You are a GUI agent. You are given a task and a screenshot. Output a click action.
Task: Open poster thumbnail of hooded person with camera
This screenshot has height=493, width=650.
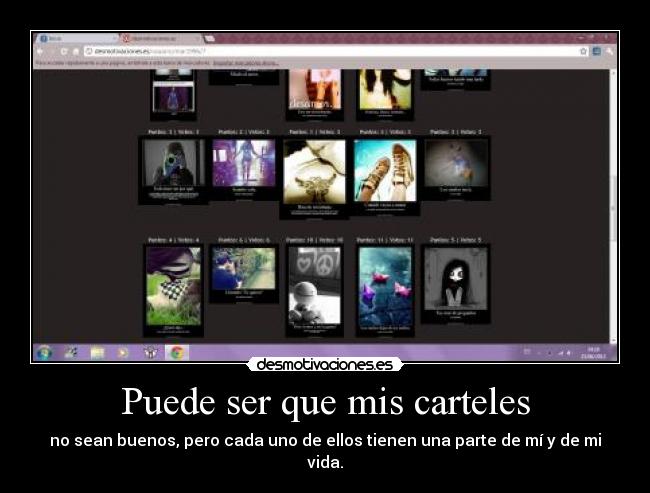coord(173,170)
